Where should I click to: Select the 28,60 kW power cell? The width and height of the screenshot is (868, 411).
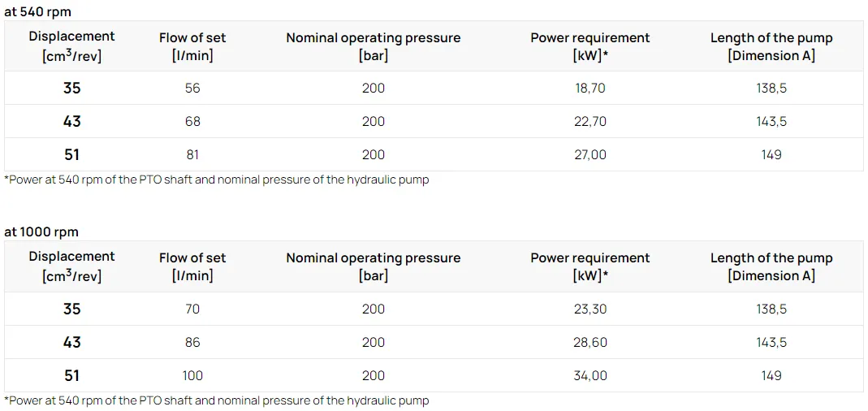pyautogui.click(x=590, y=342)
